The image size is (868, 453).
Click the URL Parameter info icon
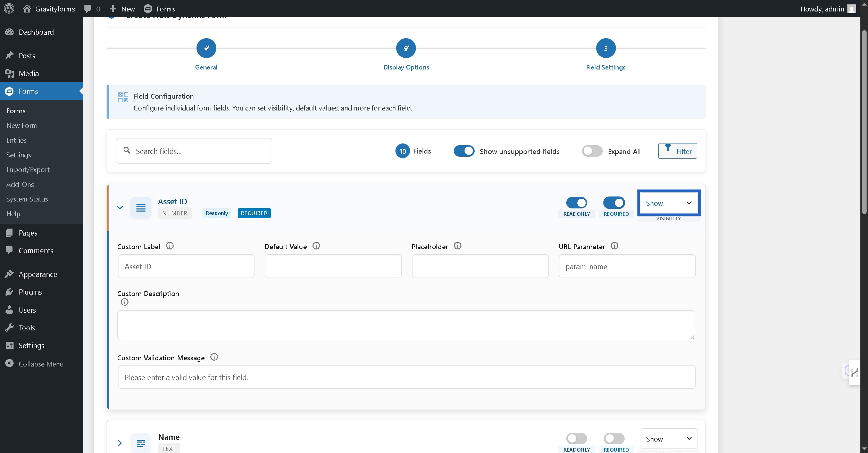614,246
